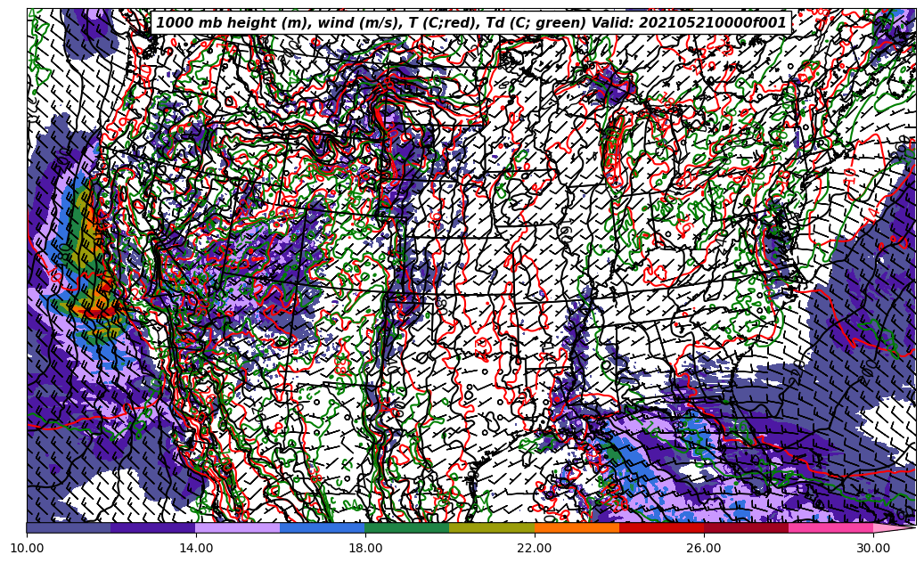Image resolution: width=924 pixels, height=563 pixels.
Task: Select the 14.00 colorbar tick label
Action: (x=196, y=548)
